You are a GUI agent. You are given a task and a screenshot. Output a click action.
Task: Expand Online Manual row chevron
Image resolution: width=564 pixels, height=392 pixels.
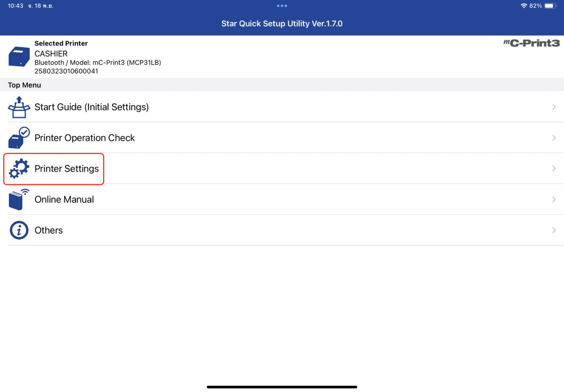coord(554,199)
